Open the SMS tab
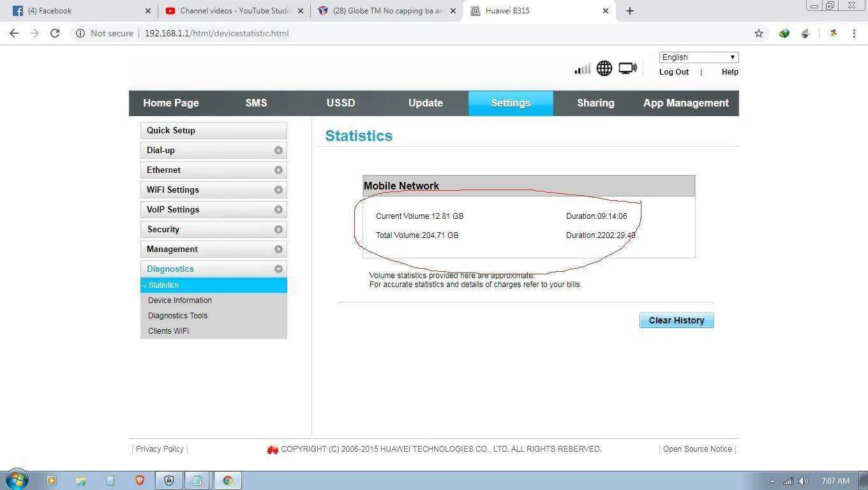The width and height of the screenshot is (868, 490). coord(256,103)
